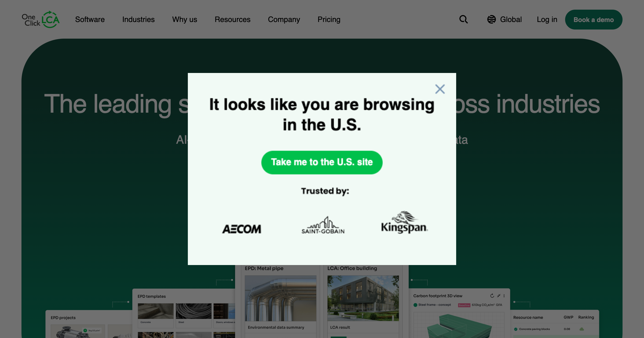Image resolution: width=644 pixels, height=338 pixels.
Task: Click the metal pipe EPD image
Action: click(x=280, y=298)
